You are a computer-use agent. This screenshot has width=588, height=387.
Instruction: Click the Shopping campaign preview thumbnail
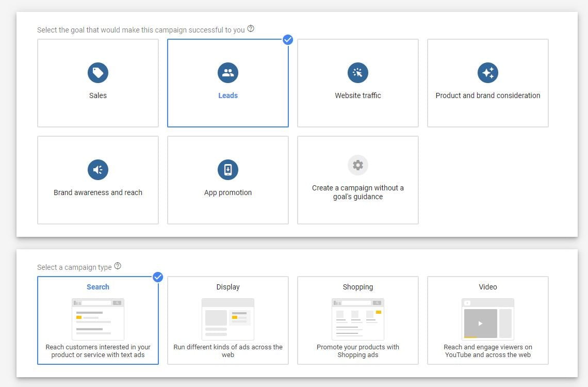tap(358, 319)
